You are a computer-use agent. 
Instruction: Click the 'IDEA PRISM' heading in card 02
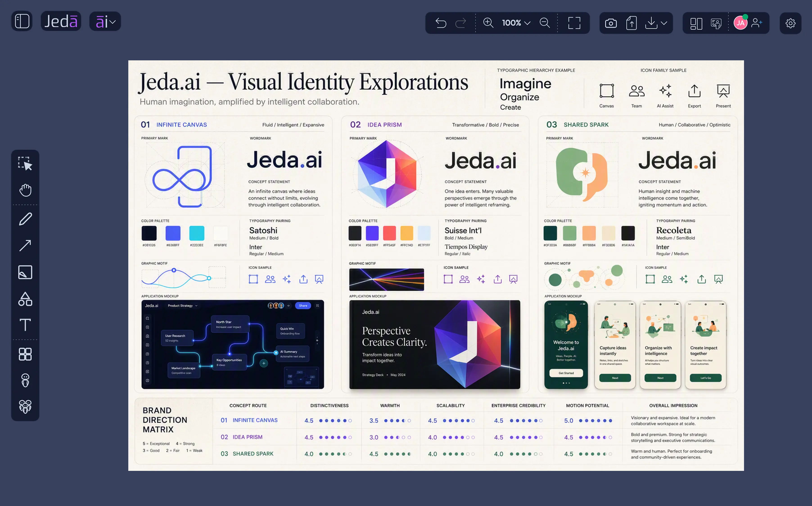point(384,125)
